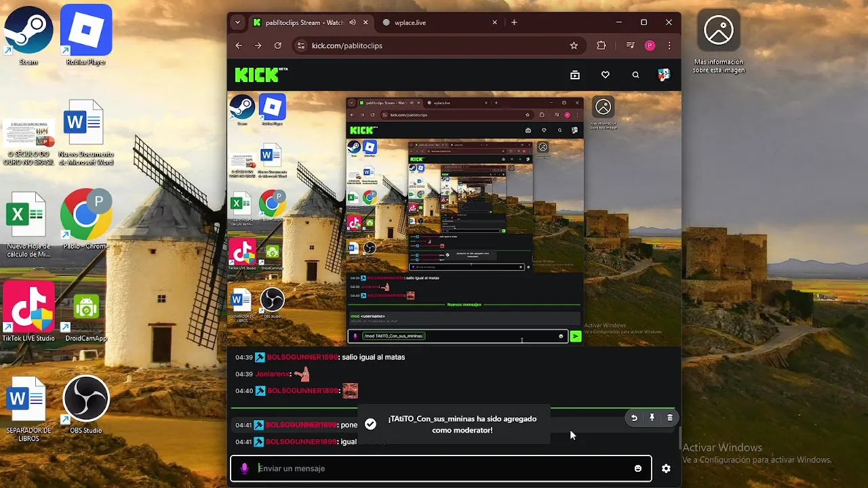868x488 pixels.
Task: Open the Chrome three-dot menu
Action: click(669, 45)
